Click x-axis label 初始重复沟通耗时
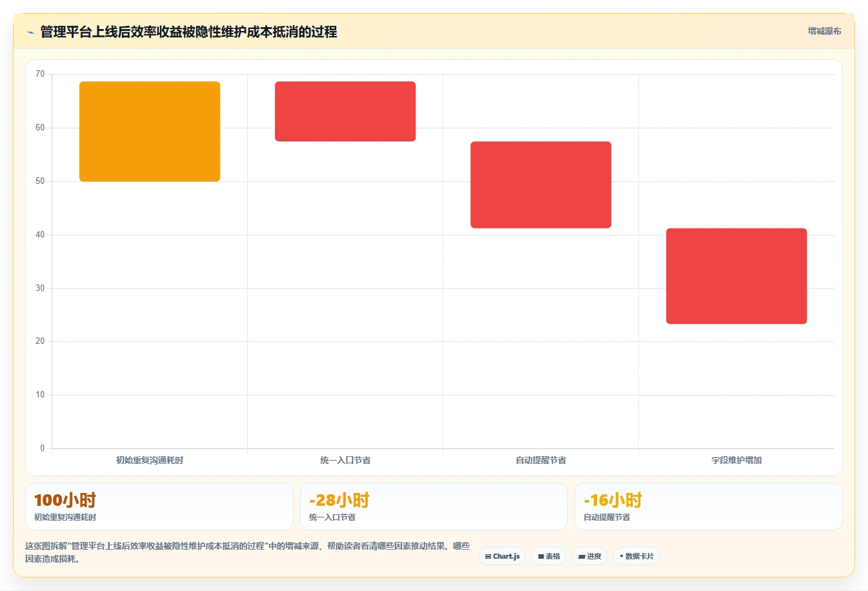The image size is (868, 591). (150, 460)
